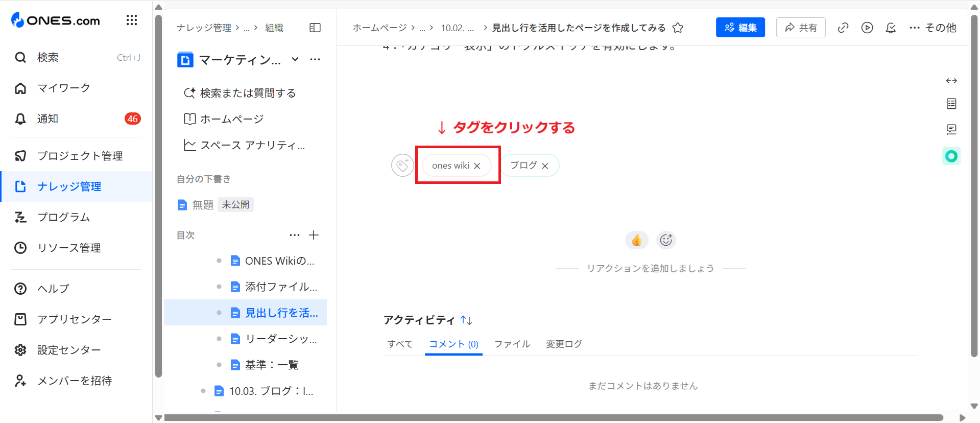Viewport: 980px width, 423px height.
Task: Add new page with plus in 目次
Action: [x=314, y=235]
